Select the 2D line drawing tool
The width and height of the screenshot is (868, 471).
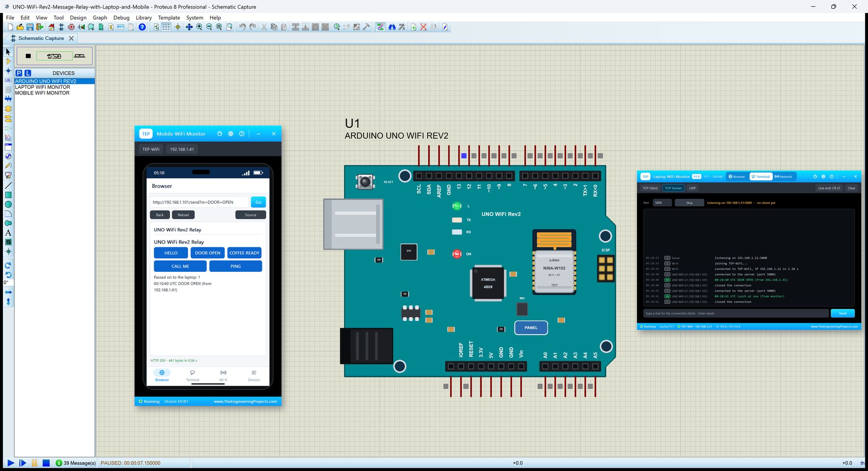point(8,185)
